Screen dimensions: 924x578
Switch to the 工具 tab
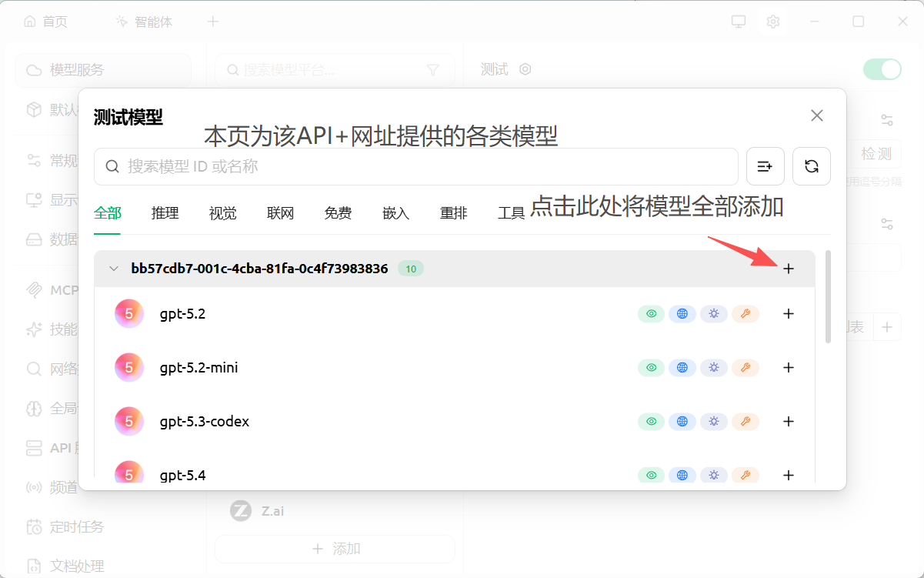tap(512, 213)
